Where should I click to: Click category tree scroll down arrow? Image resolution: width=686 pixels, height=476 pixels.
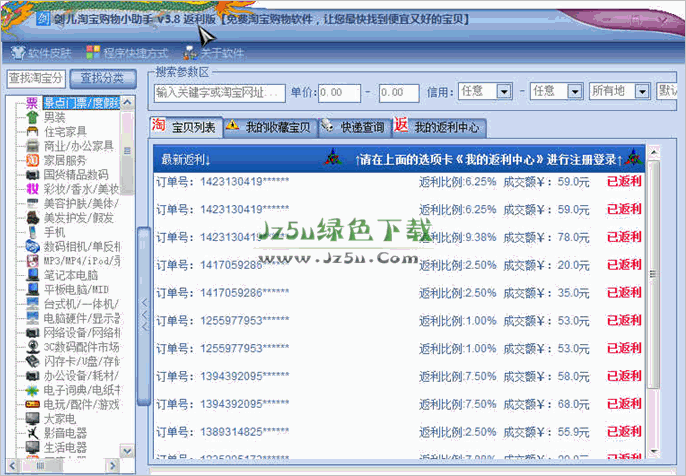[127, 451]
